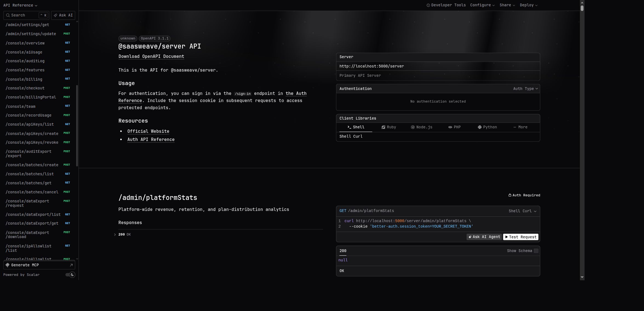
Task: Open the Share menu
Action: (x=507, y=5)
